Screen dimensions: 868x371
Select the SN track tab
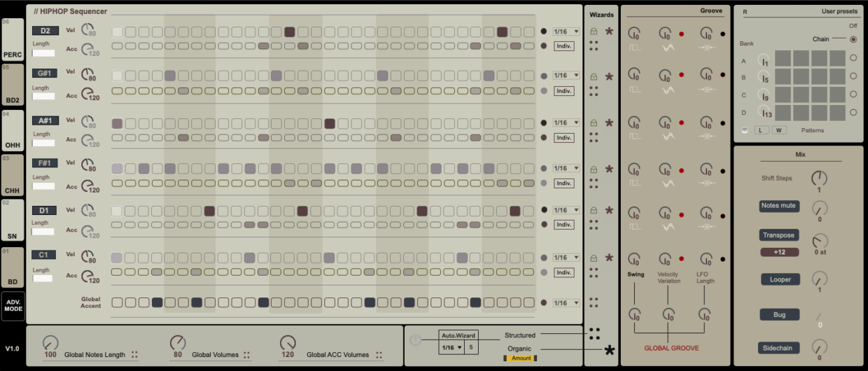pyautogui.click(x=13, y=220)
